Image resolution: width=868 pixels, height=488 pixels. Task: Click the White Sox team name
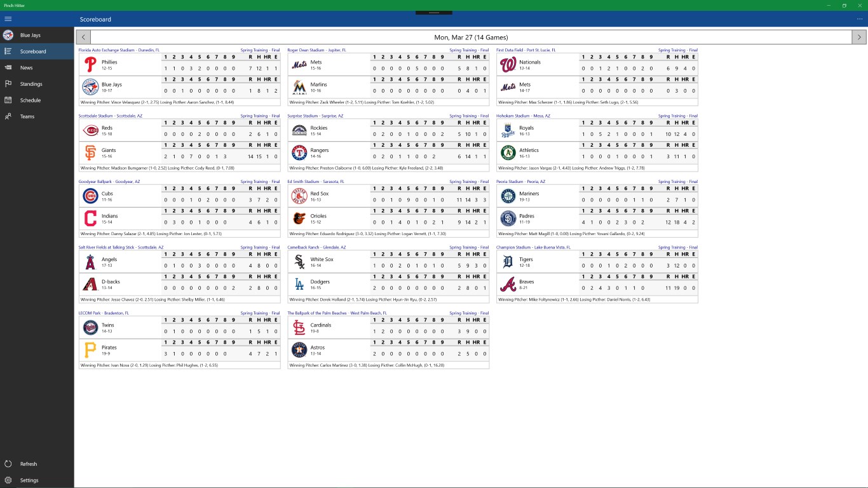(322, 259)
